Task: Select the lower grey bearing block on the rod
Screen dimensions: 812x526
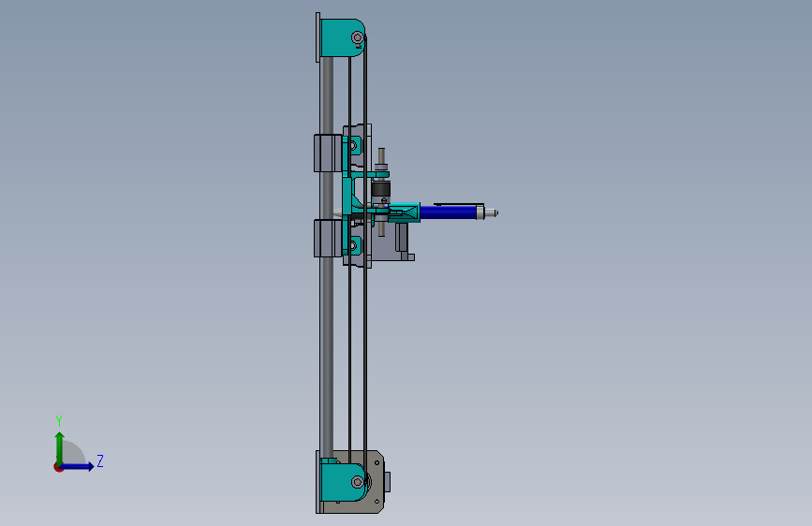Action: click(328, 238)
